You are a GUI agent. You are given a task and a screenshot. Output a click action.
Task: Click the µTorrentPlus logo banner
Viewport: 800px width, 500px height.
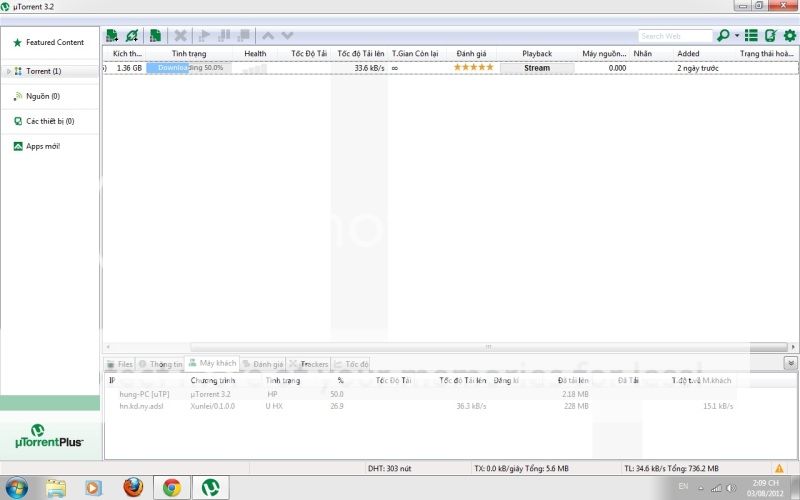(x=49, y=436)
